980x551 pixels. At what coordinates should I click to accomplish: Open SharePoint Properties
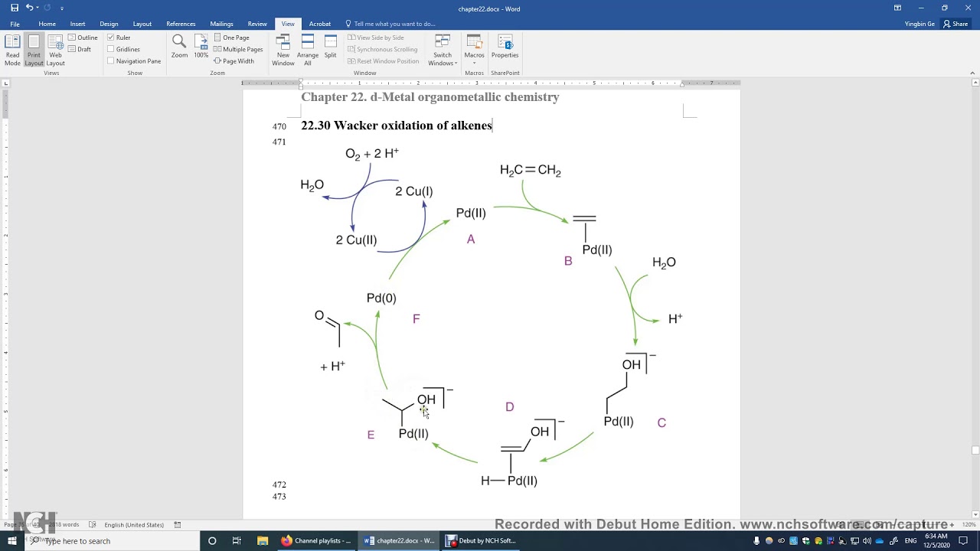(505, 47)
